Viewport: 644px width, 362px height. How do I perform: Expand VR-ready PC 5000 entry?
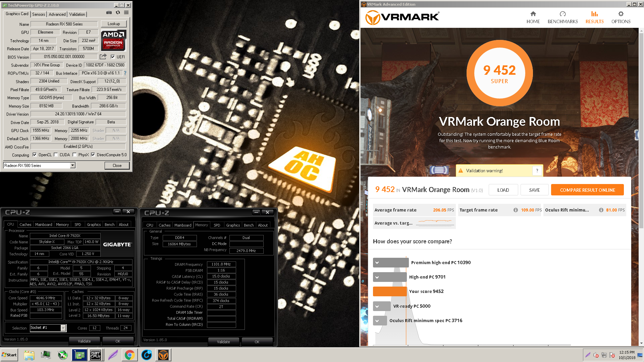(x=377, y=306)
